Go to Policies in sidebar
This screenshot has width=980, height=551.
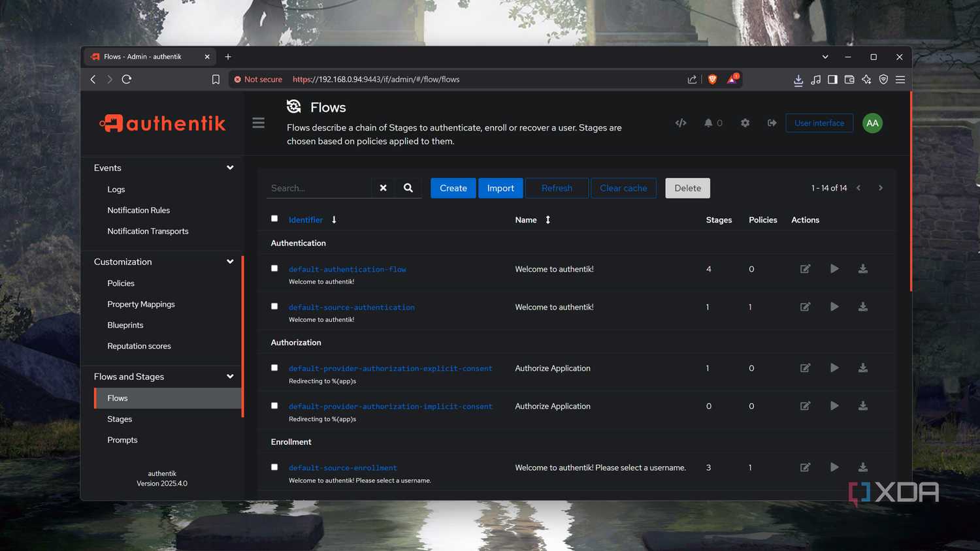click(x=121, y=283)
